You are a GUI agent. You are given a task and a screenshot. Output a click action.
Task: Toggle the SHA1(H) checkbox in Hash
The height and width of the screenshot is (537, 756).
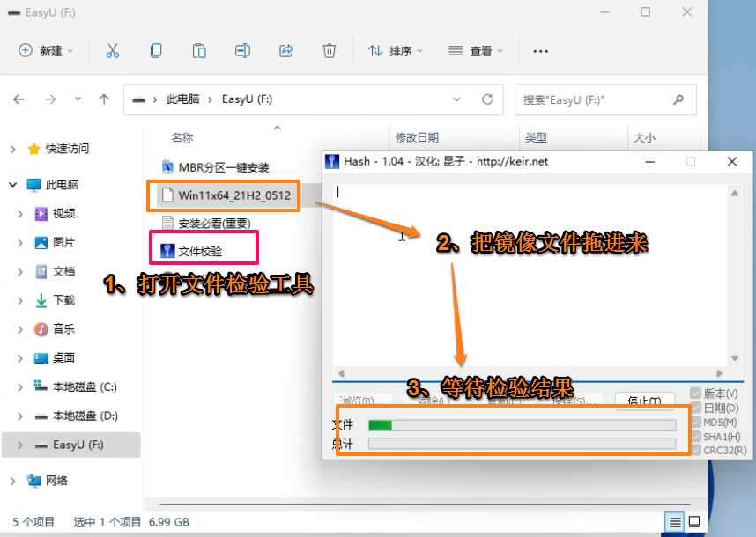click(695, 437)
